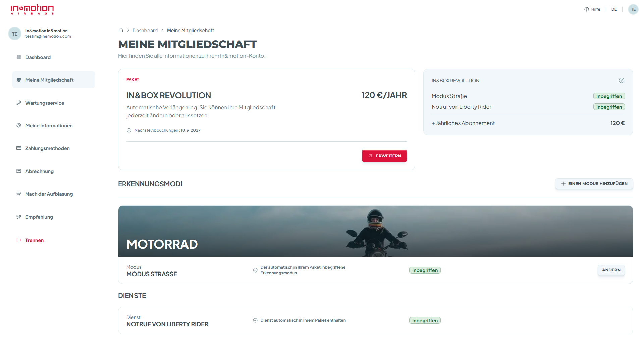Click the sidebar TE profile avatar

tap(15, 34)
